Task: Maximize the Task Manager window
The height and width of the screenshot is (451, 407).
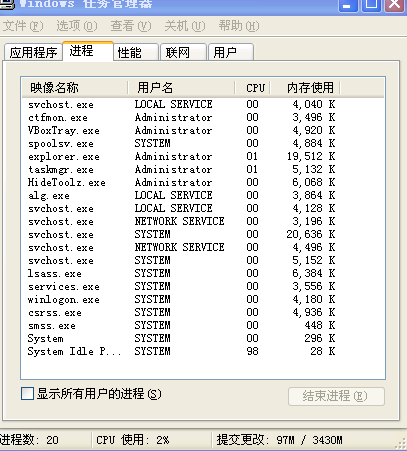Action: coord(371,5)
